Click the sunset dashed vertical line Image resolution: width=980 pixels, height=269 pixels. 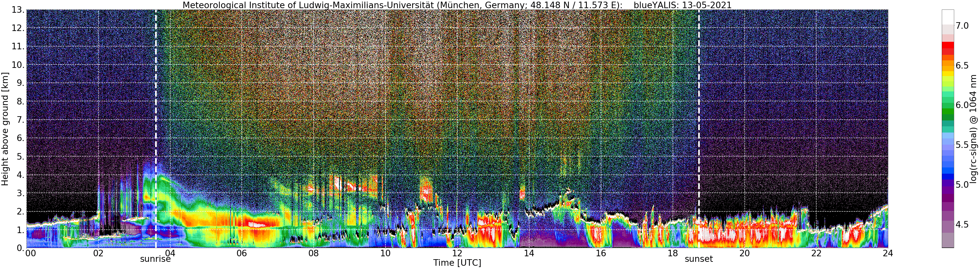click(x=699, y=129)
